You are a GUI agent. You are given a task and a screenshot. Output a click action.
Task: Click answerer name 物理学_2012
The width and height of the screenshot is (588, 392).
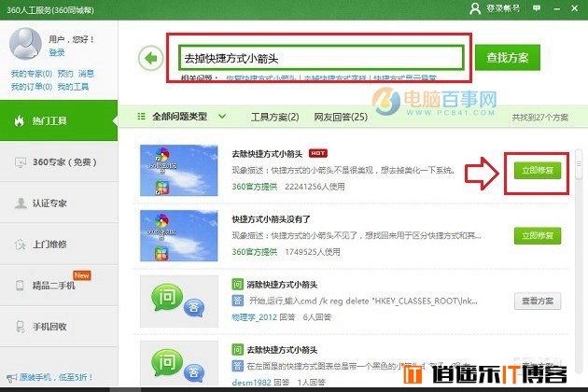pyautogui.click(x=254, y=317)
